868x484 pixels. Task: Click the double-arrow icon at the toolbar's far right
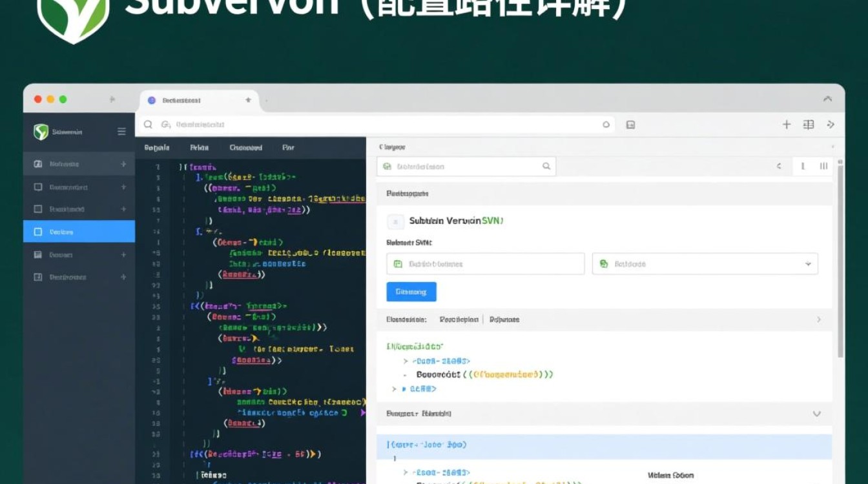click(x=831, y=125)
